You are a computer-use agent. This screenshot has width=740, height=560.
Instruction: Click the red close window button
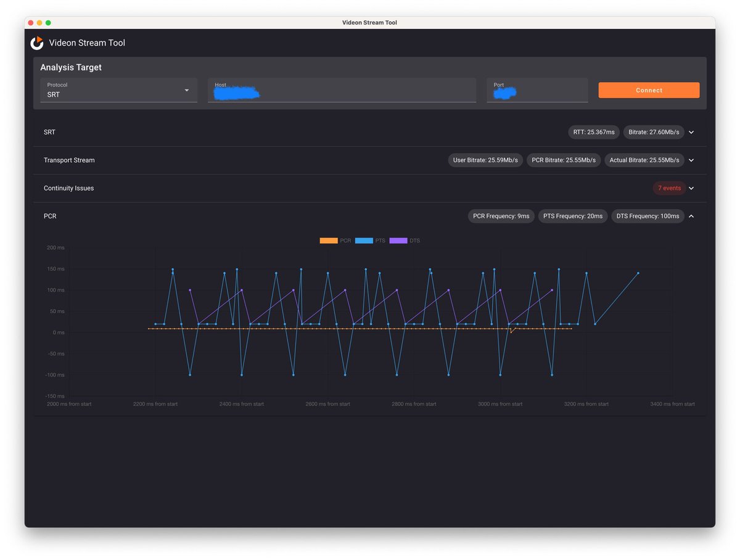[31, 23]
